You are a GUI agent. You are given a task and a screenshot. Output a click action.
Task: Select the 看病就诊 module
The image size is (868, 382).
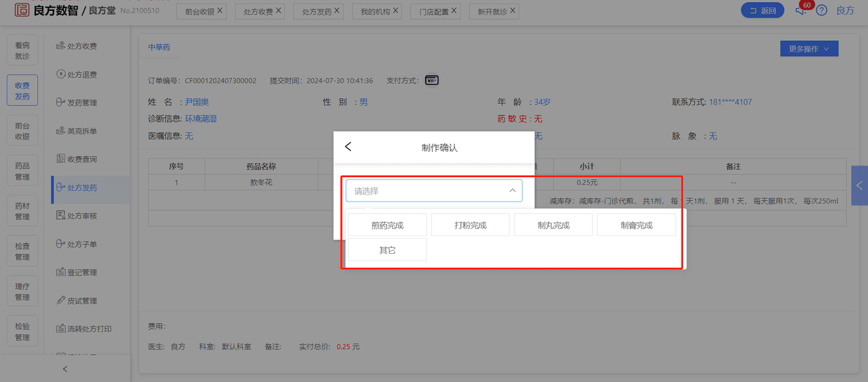point(22,50)
